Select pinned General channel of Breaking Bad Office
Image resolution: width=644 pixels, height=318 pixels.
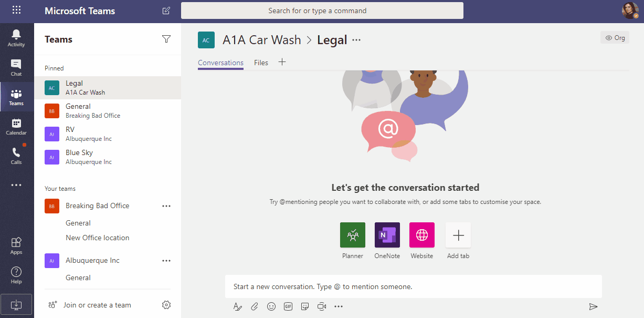click(x=108, y=111)
